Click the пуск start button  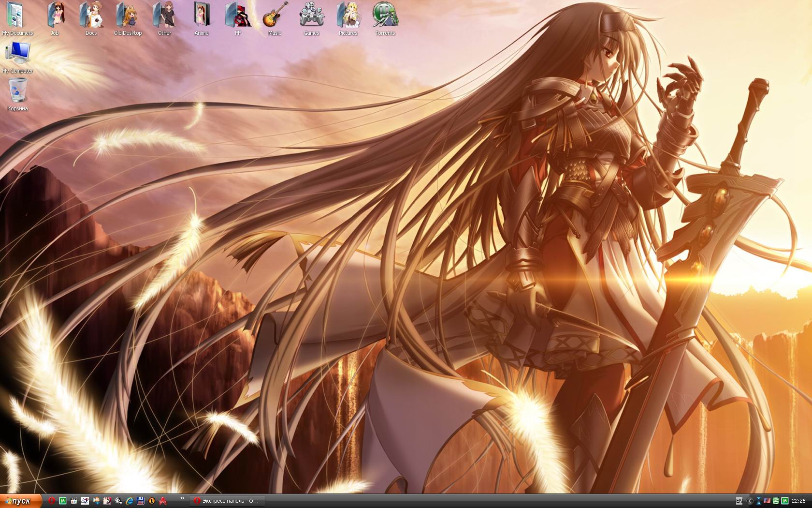tap(21, 501)
